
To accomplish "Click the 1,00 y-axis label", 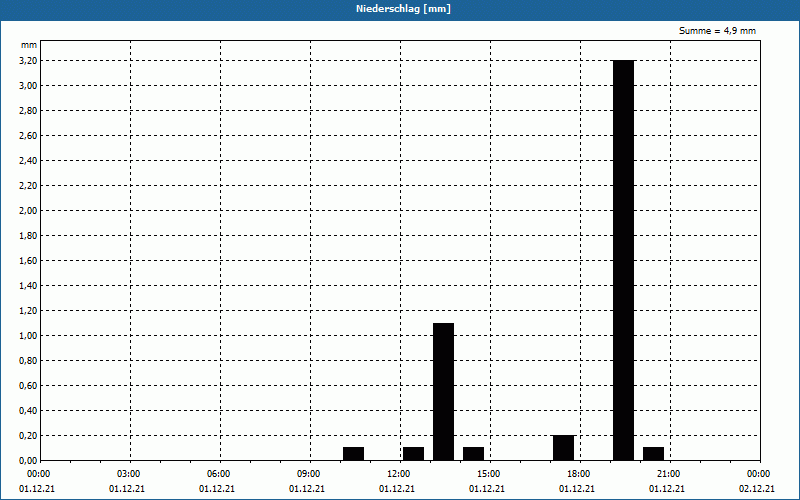I will [x=28, y=336].
